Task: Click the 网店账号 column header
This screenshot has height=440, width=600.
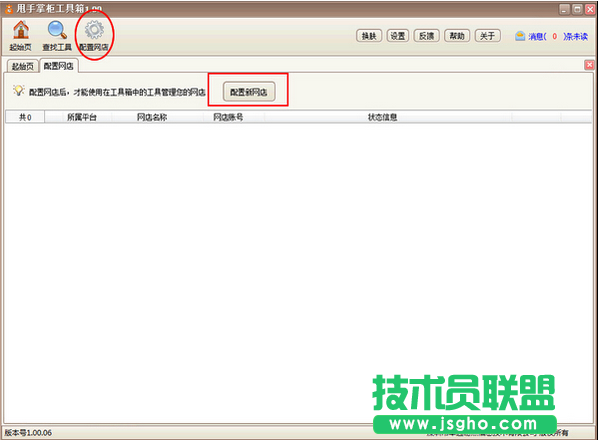Action: coord(228,117)
